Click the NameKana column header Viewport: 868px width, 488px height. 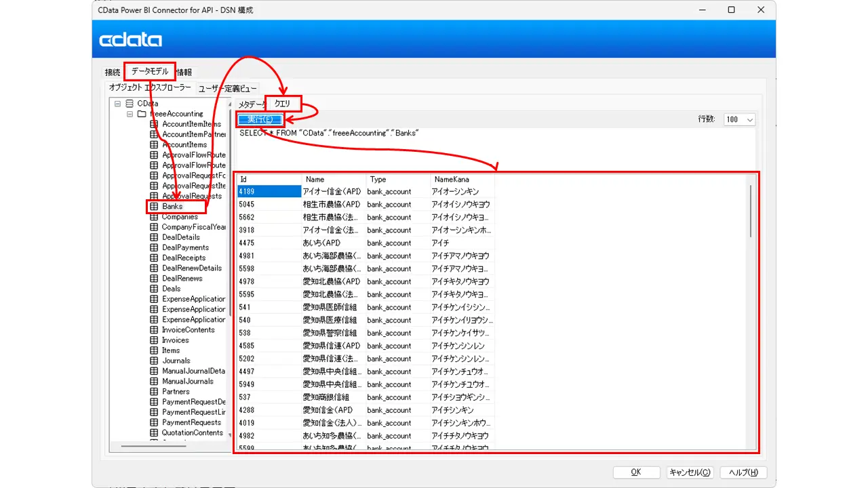point(463,180)
